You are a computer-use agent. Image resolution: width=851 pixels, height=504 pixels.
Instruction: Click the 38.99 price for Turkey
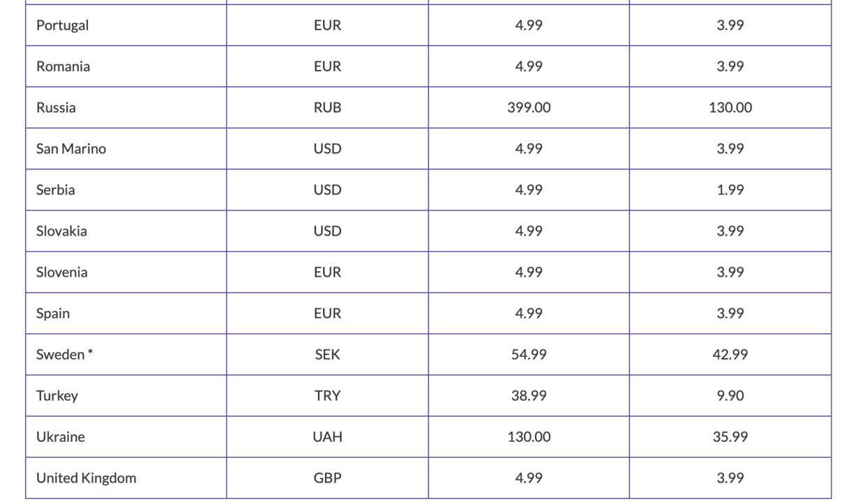pyautogui.click(x=529, y=395)
